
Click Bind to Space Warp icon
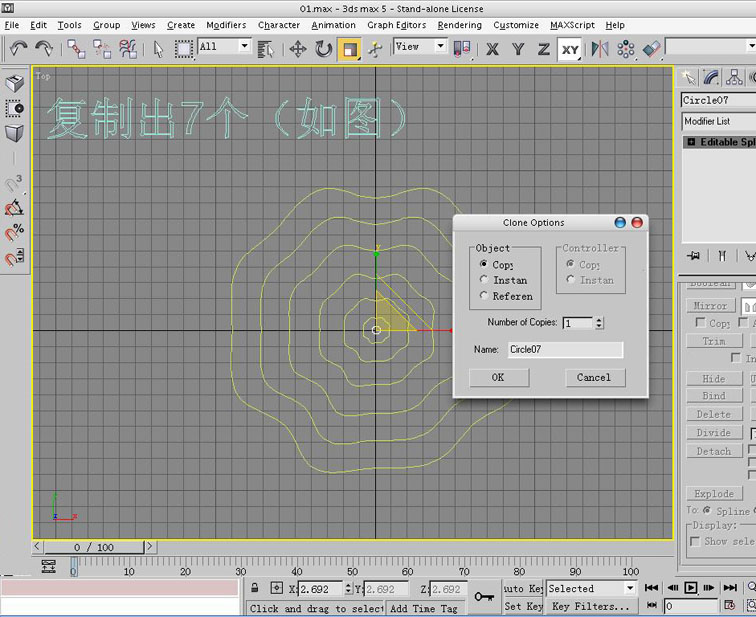point(128,49)
